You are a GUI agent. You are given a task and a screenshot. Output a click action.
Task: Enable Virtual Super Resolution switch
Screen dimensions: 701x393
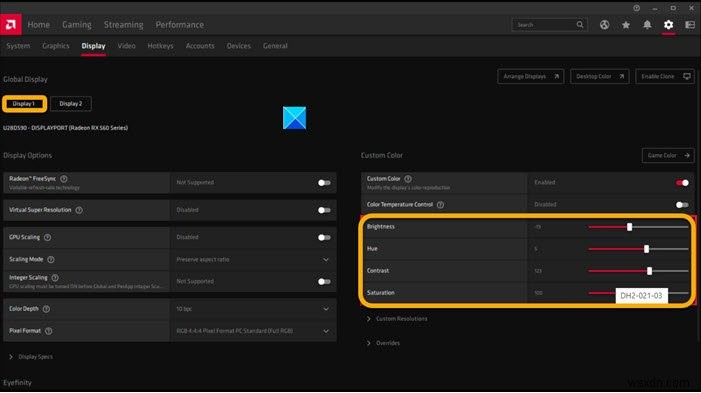324,210
